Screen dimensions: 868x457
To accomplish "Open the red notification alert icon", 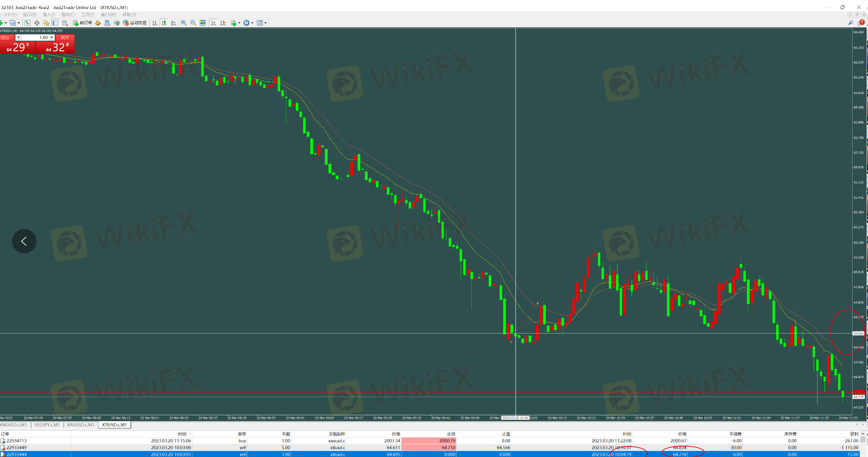I will [861, 22].
